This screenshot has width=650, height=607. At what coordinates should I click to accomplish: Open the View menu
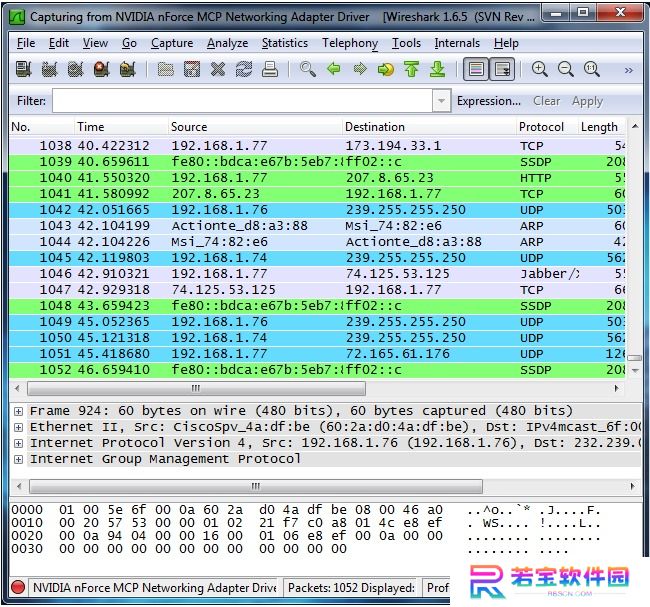click(95, 43)
